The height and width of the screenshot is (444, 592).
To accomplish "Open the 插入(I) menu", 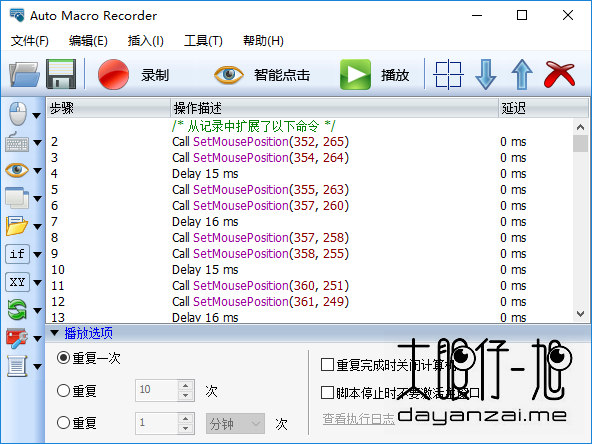I will 146,40.
